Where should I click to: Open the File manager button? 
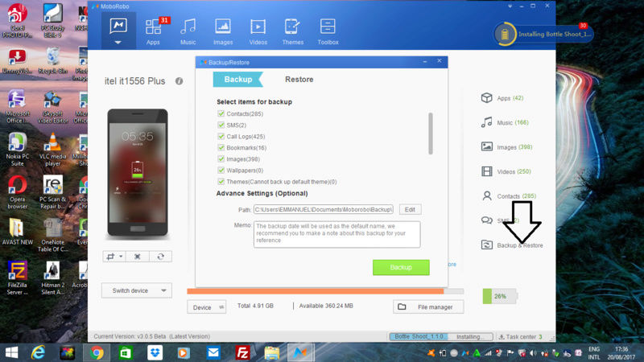428,307
